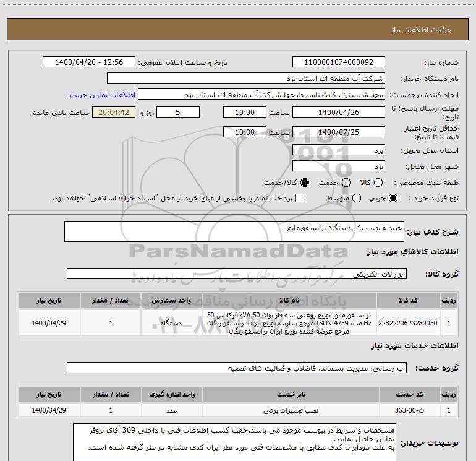The image size is (476, 461).
Task: Click the buyer notes text area
Action: click(234, 442)
